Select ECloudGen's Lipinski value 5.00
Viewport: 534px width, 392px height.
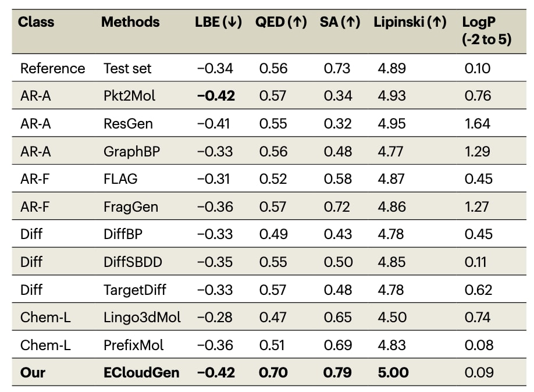click(x=393, y=372)
